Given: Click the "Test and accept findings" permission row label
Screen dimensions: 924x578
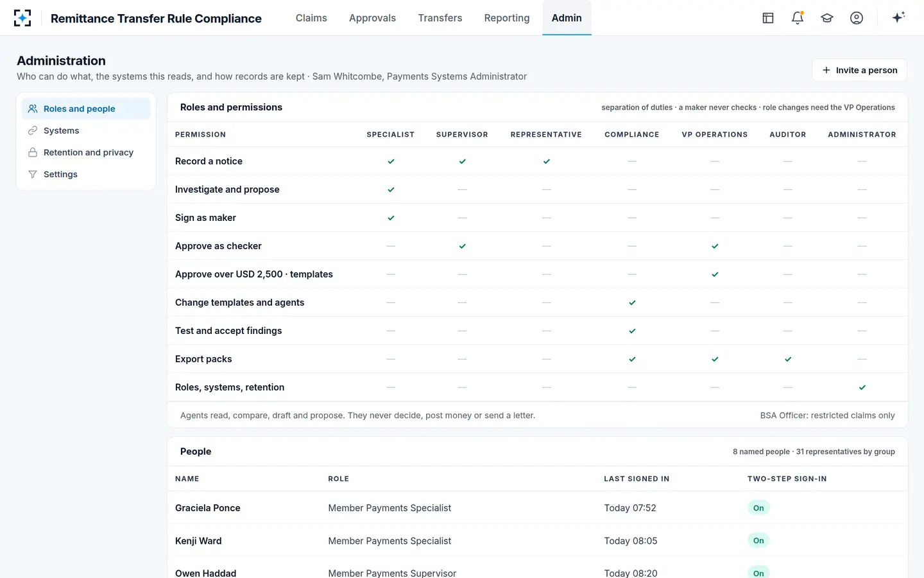Looking at the screenshot, I should tap(228, 331).
